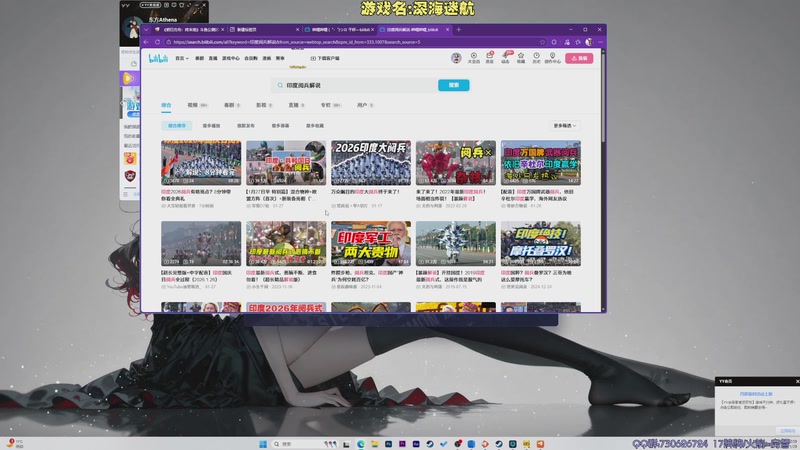The height and width of the screenshot is (450, 800).
Task: Open video title 万众瞩目的印度大阅兵终于来了
Action: [x=366, y=192]
